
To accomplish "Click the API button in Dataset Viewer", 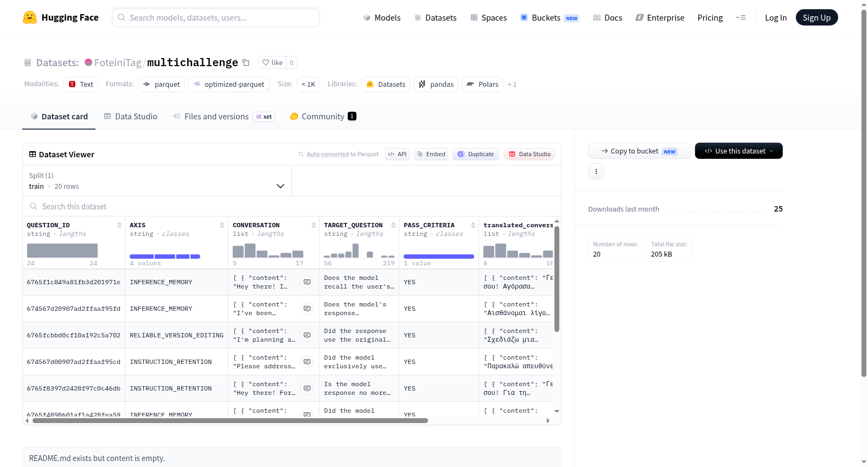I will (397, 154).
